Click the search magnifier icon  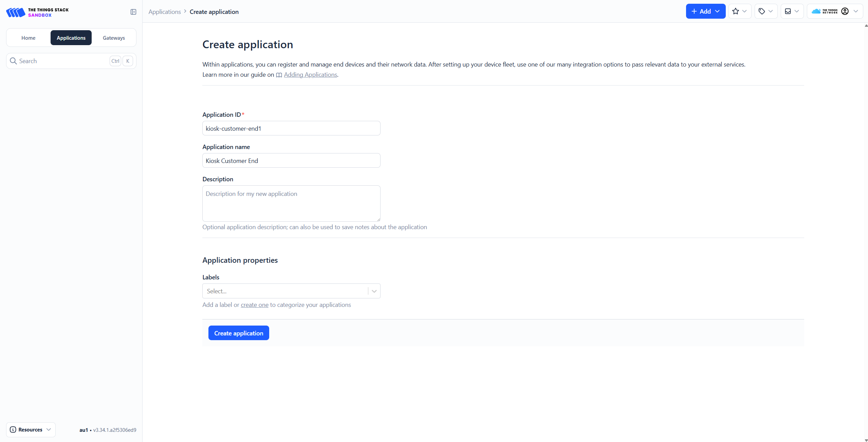tap(13, 61)
